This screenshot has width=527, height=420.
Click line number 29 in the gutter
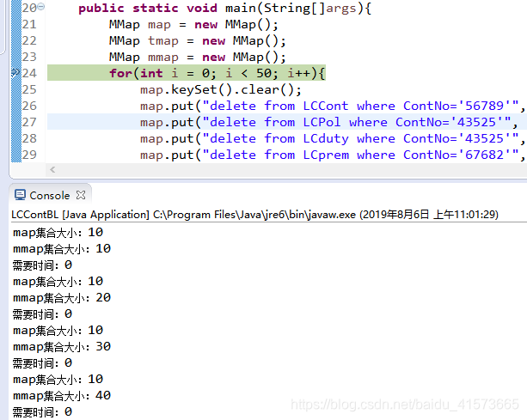tap(29, 155)
